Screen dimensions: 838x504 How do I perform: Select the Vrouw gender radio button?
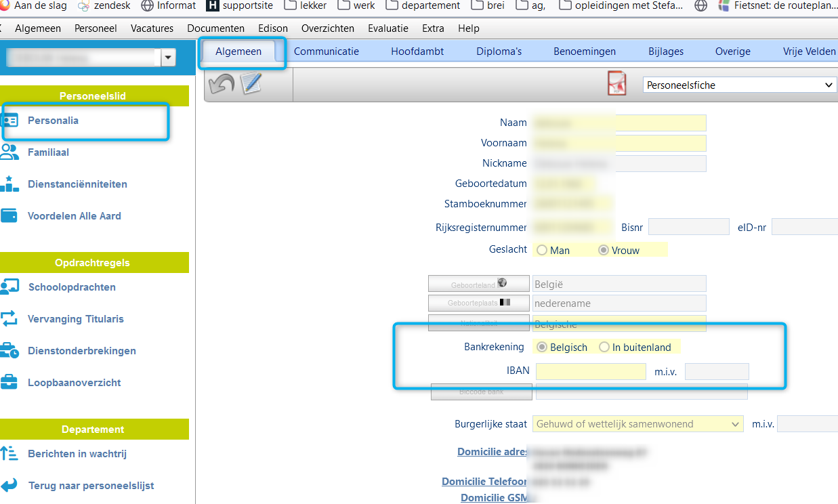pyautogui.click(x=604, y=251)
